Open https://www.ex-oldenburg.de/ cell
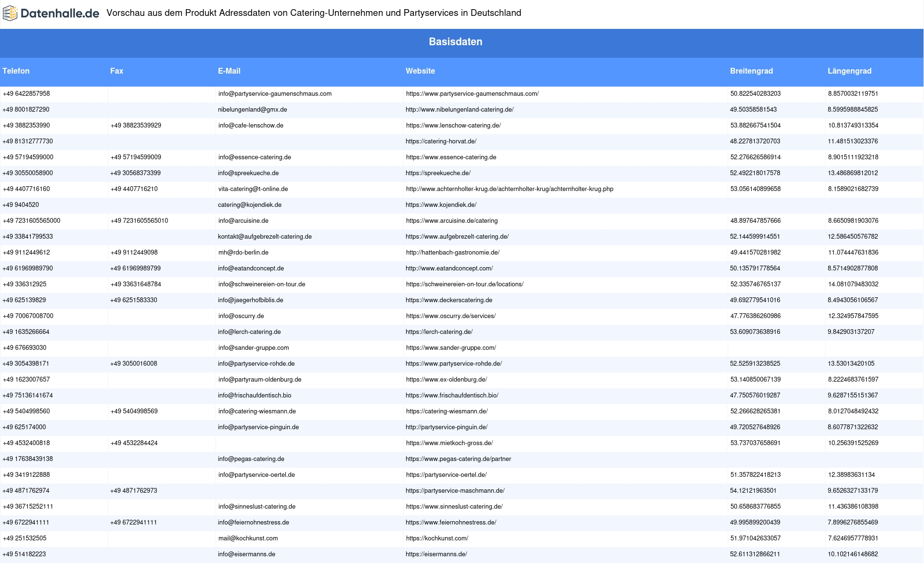Viewport: 924px width, 563px height. (x=447, y=380)
